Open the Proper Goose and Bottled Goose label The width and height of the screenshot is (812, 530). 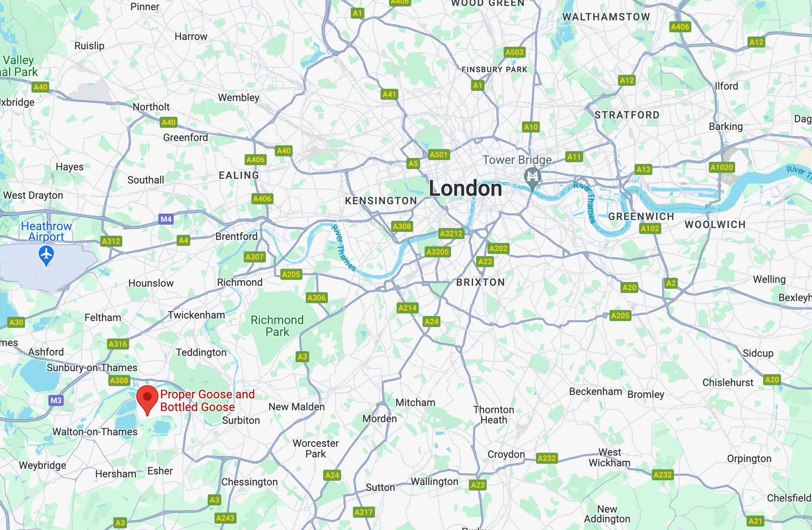click(207, 401)
